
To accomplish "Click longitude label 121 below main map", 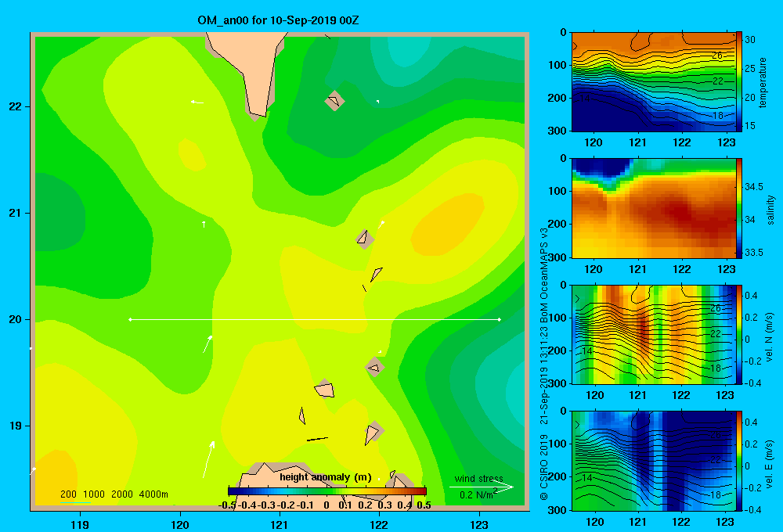I will tap(280, 524).
